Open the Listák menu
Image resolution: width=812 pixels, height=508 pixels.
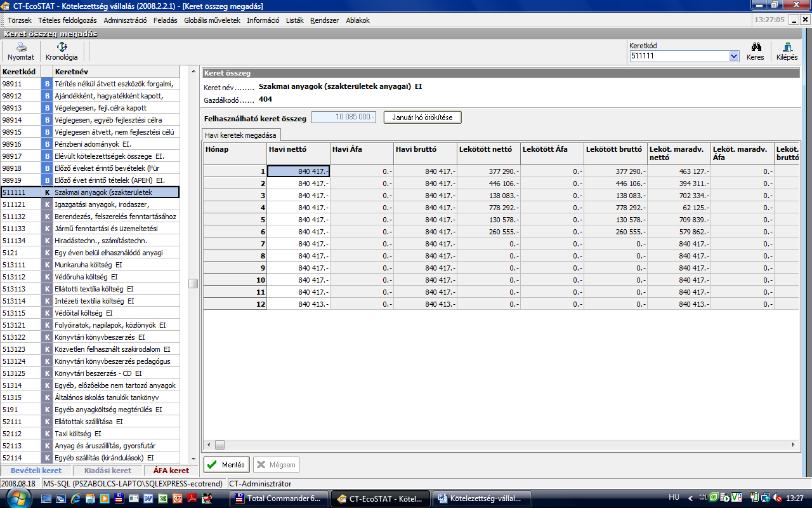295,20
